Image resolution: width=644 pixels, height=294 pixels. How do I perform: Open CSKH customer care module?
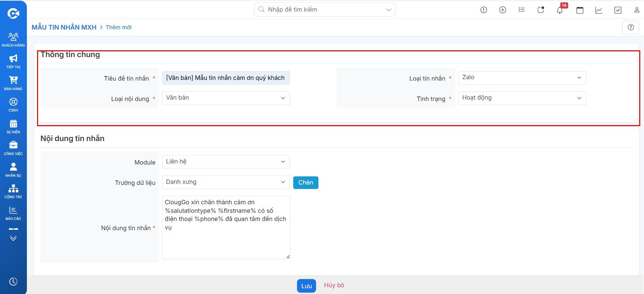(x=13, y=105)
